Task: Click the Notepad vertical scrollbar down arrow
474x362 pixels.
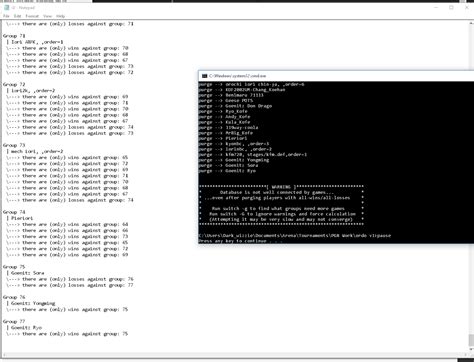Action: 471,349
